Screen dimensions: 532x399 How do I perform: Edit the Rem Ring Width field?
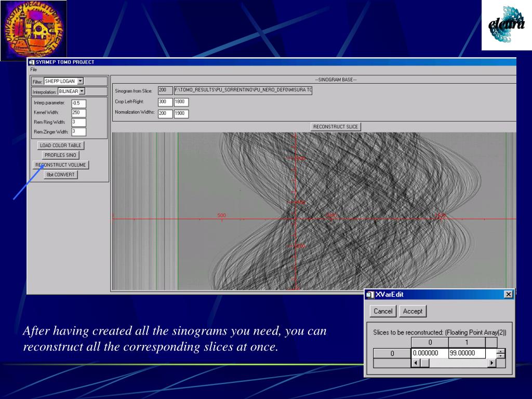(x=79, y=123)
